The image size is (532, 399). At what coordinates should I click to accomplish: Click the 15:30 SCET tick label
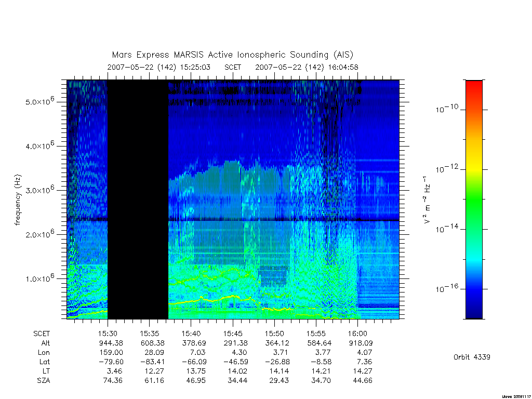click(108, 334)
